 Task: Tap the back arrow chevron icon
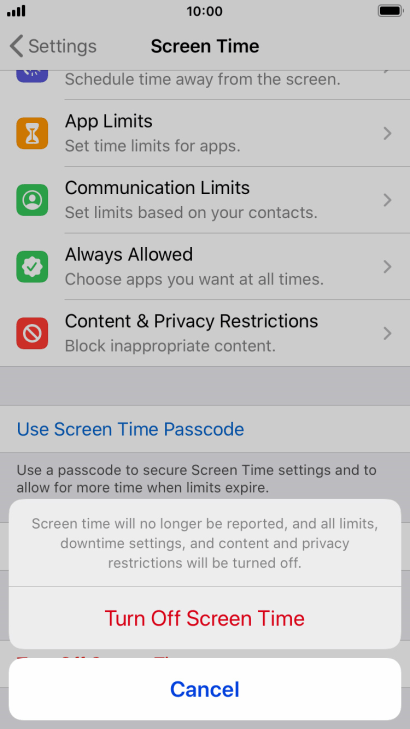coord(16,46)
